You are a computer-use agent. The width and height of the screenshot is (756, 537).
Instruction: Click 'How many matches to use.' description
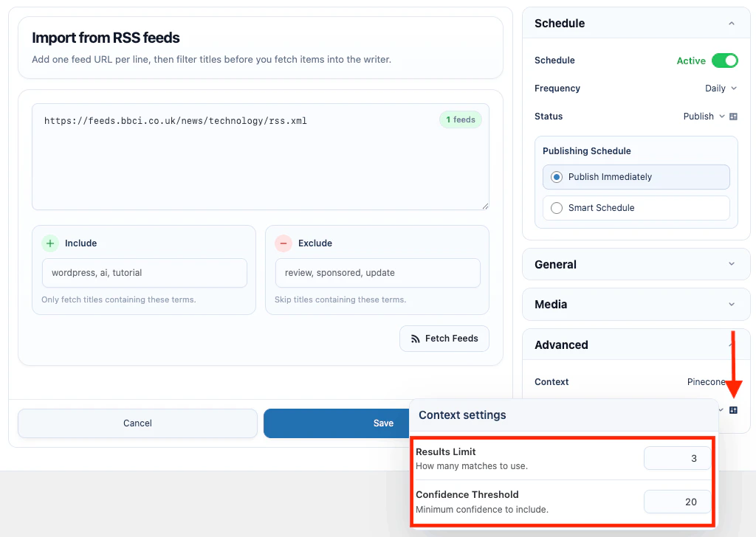pyautogui.click(x=472, y=466)
